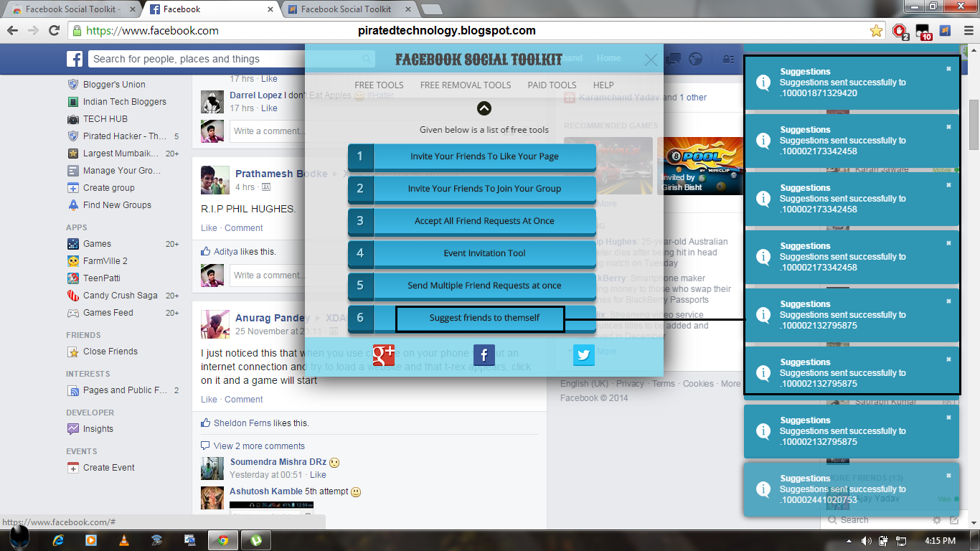980x551 pixels.
Task: Open the Google Plus share icon
Action: [x=384, y=355]
